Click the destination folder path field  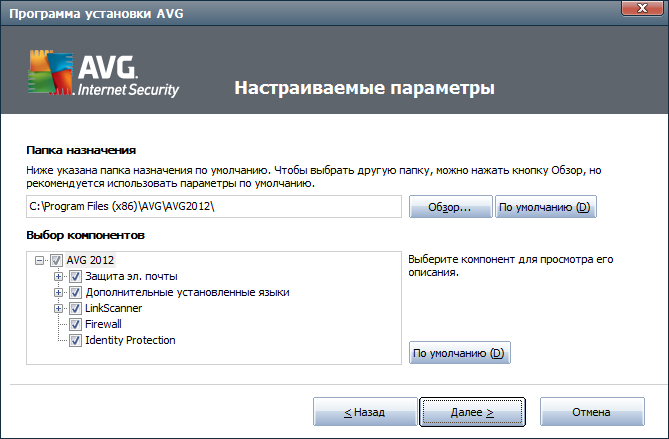coord(214,206)
